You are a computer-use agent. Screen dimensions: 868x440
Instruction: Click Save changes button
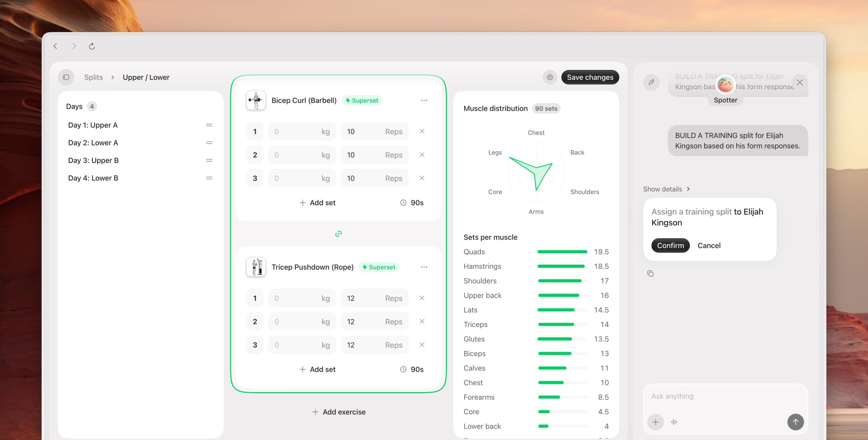click(x=590, y=77)
